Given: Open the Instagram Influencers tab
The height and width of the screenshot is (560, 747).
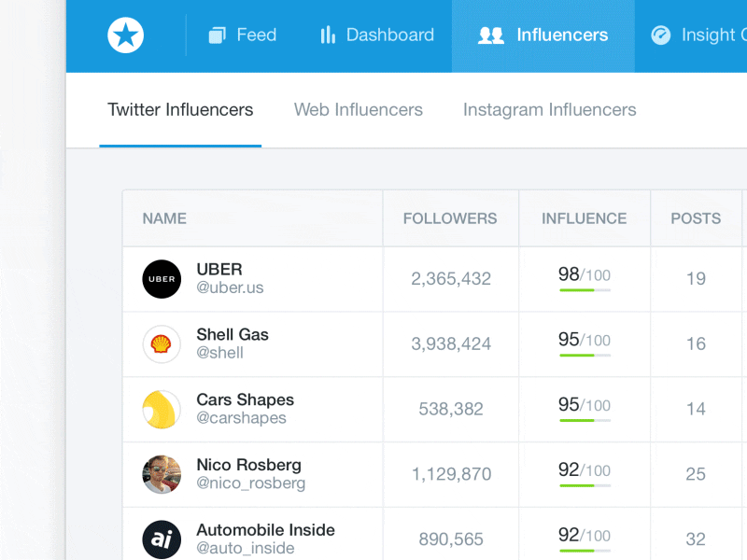Looking at the screenshot, I should click(549, 109).
